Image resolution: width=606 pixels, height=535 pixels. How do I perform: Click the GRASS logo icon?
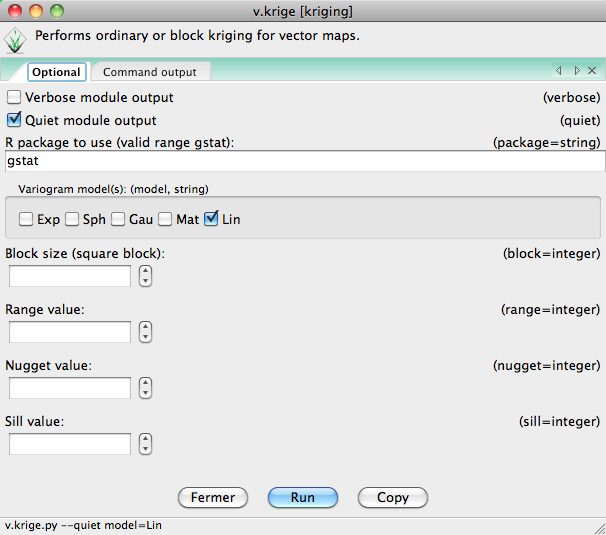tap(15, 41)
